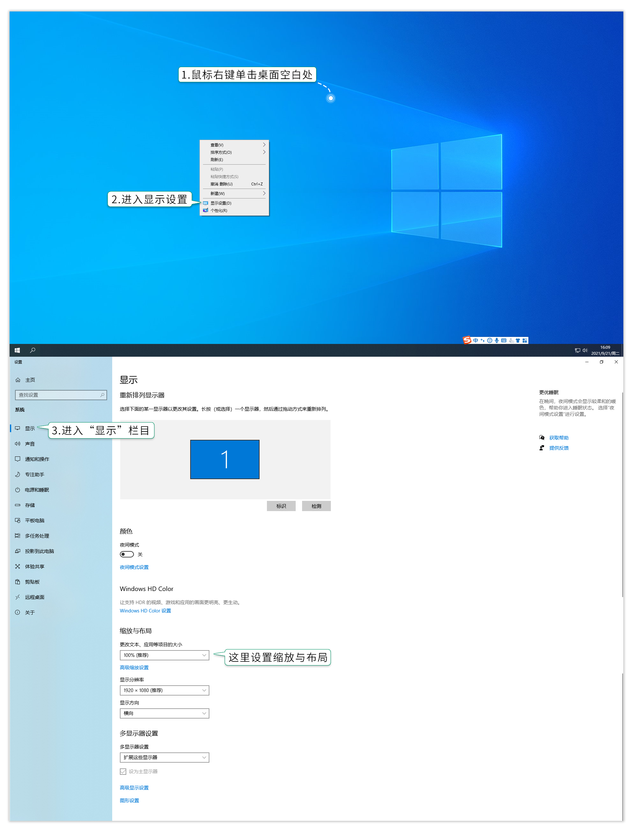Screen dimensions: 631x840
Task: Open the 100% scaling dropdown
Action: click(x=164, y=655)
